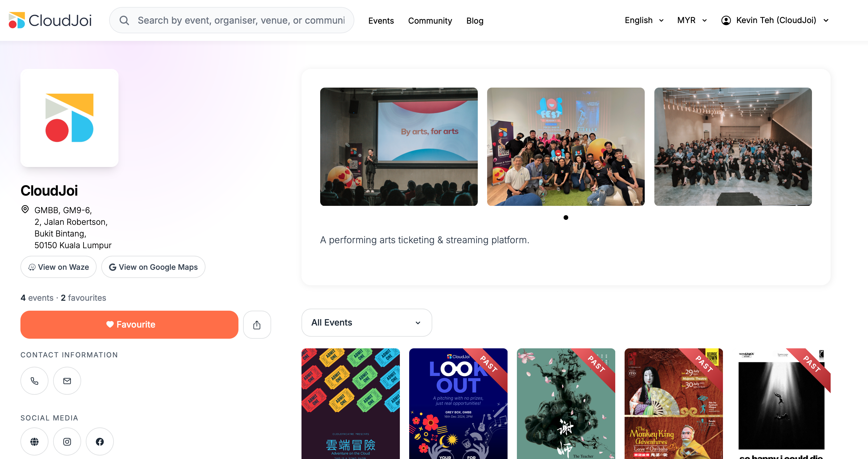Click the search magnifier icon
The width and height of the screenshot is (868, 459).
(x=124, y=20)
